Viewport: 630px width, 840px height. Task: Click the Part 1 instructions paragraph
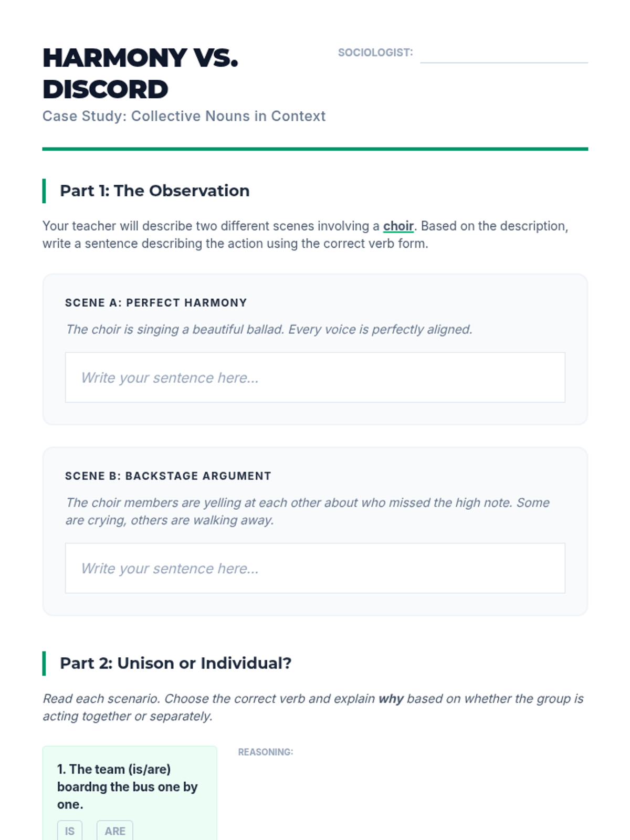(306, 235)
